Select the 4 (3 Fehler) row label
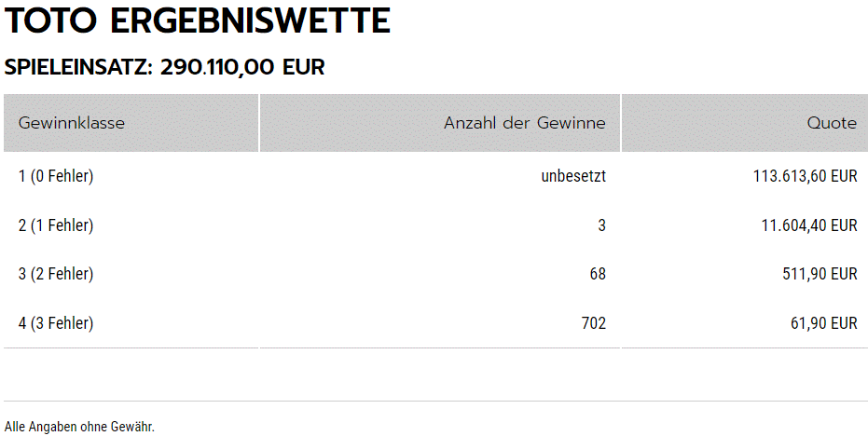The width and height of the screenshot is (868, 436). coord(56,323)
